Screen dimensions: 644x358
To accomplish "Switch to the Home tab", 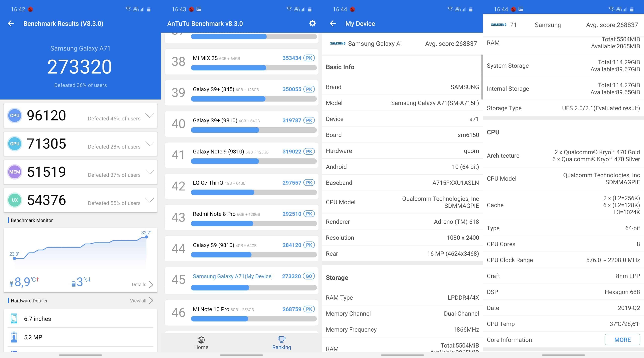I will coord(201,343).
